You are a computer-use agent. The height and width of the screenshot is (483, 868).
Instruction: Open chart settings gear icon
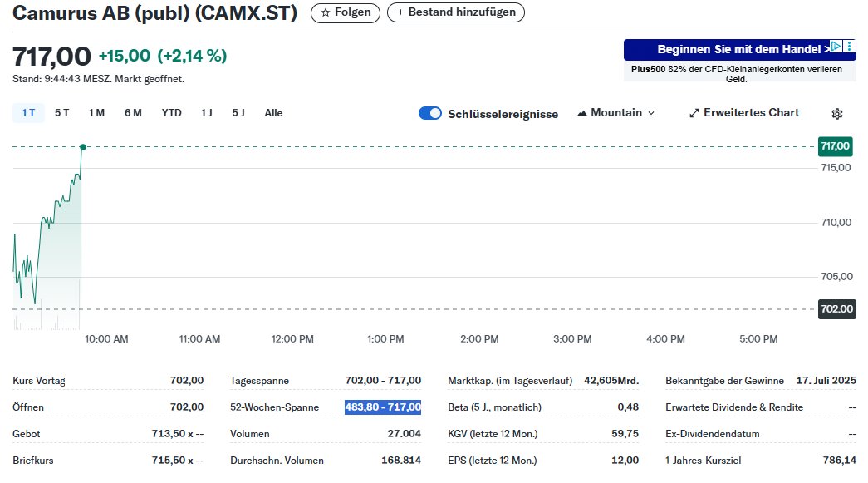(x=837, y=114)
